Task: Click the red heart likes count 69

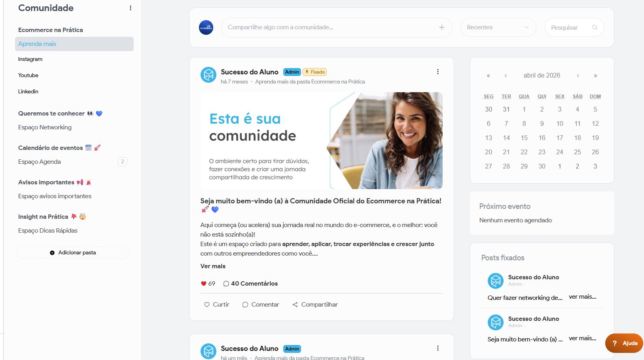Action: click(208, 284)
